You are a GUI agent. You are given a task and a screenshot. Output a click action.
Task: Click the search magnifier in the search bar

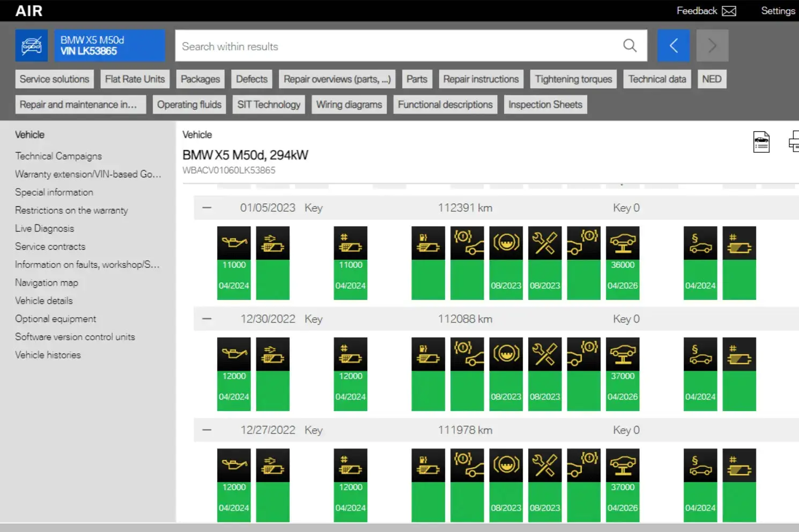click(x=630, y=46)
